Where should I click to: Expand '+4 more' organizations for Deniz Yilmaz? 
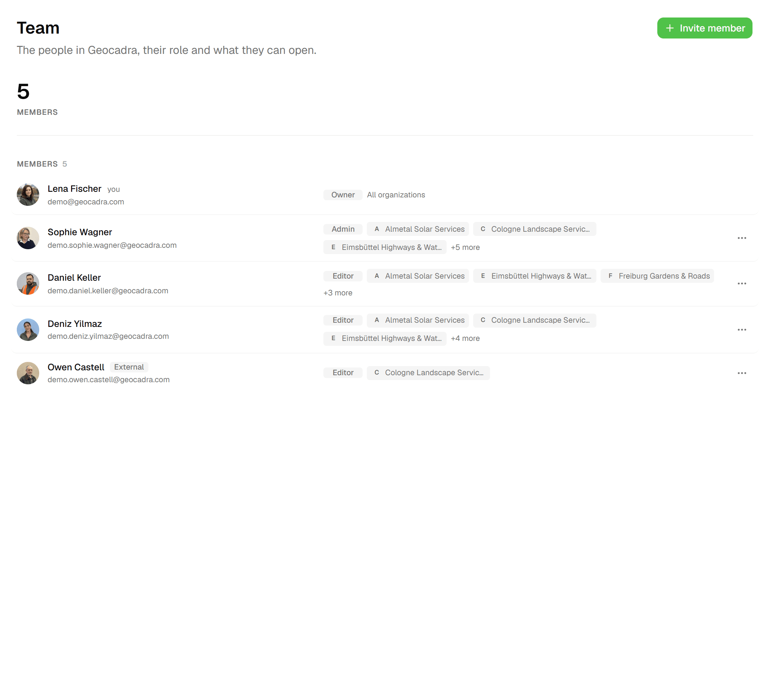465,338
